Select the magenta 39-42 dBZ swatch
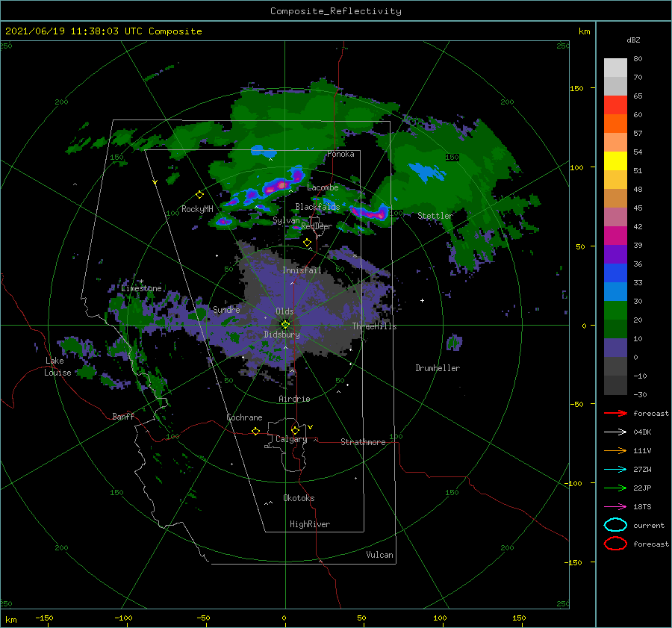 tap(615, 236)
